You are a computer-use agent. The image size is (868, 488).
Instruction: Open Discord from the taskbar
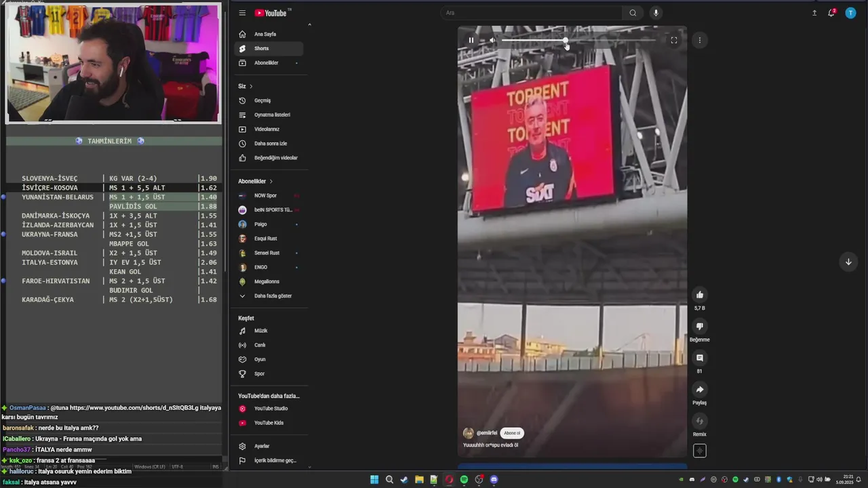pos(494,480)
